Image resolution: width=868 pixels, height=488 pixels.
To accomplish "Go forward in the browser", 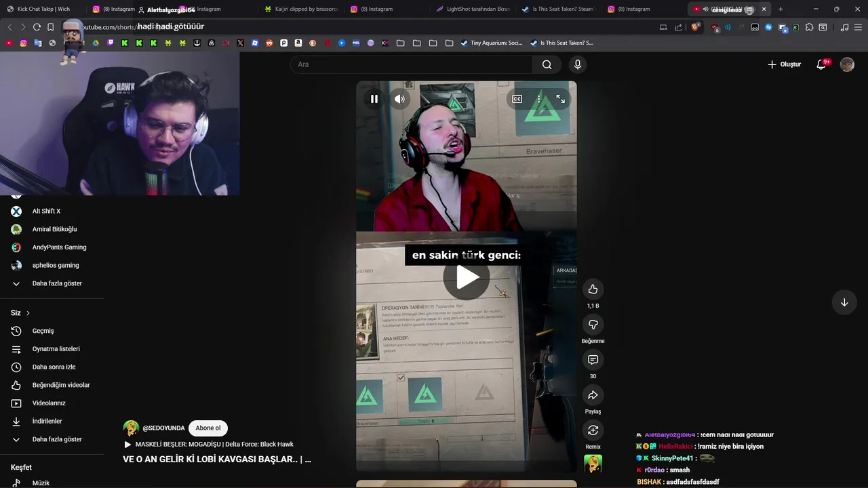I will (x=23, y=27).
